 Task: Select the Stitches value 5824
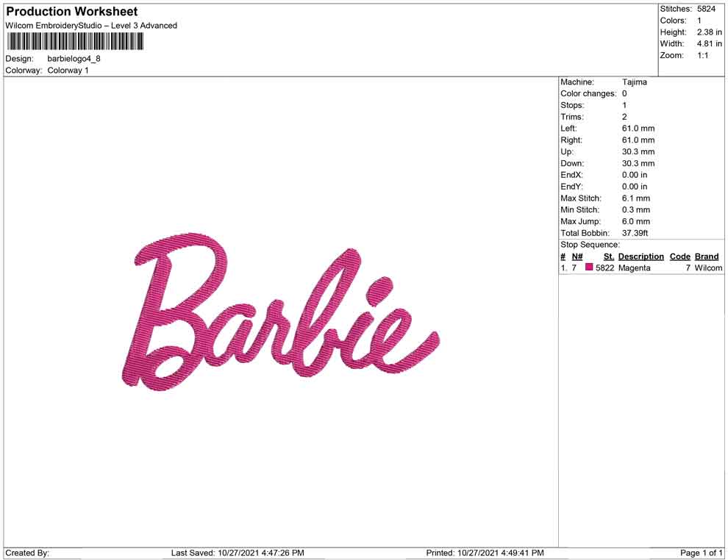tap(706, 9)
